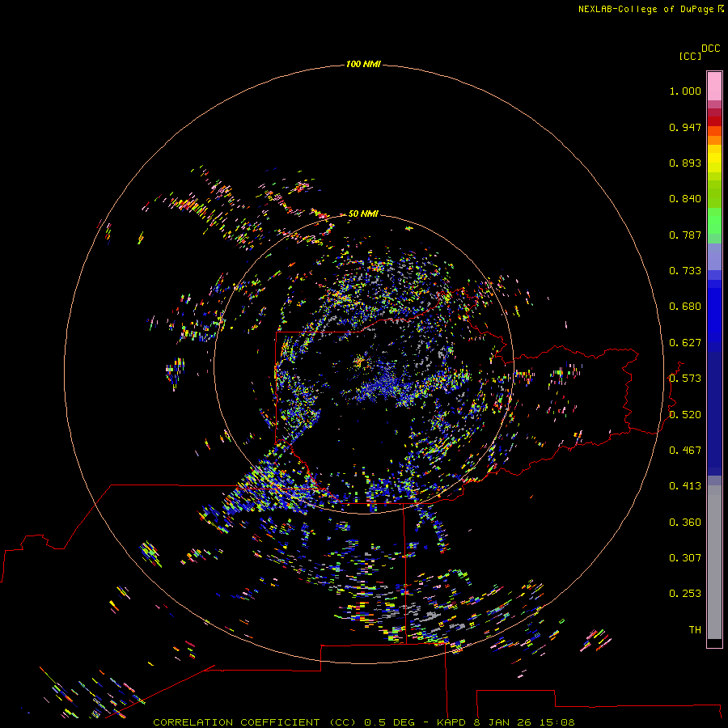
Task: Click the 0.520 legend value
Action: [x=685, y=415]
